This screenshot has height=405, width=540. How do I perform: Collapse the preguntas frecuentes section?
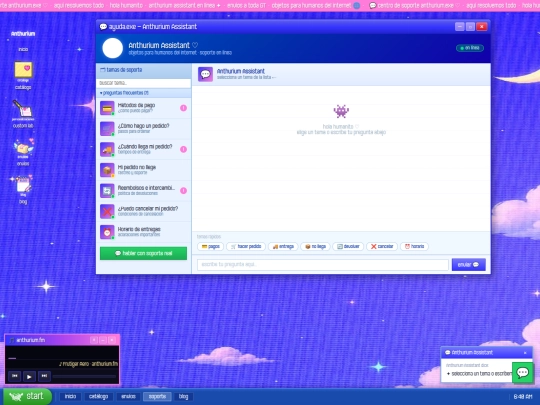(x=144, y=93)
